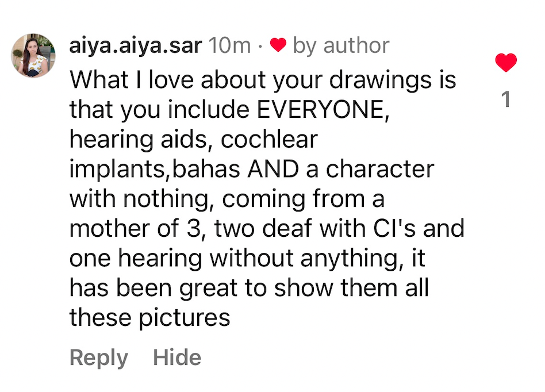Viewport: 545px width, 392px height.
Task: Click the "10m" timestamp
Action: click(230, 45)
